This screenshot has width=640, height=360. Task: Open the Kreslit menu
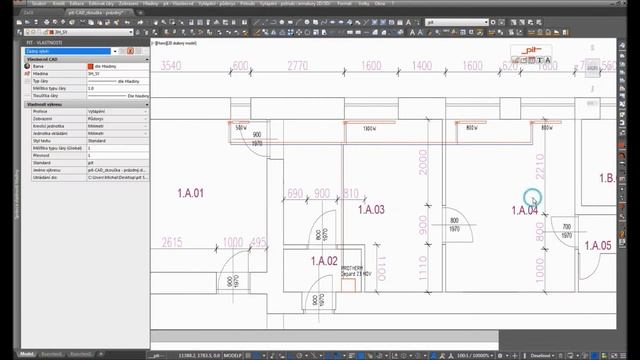pos(58,3)
